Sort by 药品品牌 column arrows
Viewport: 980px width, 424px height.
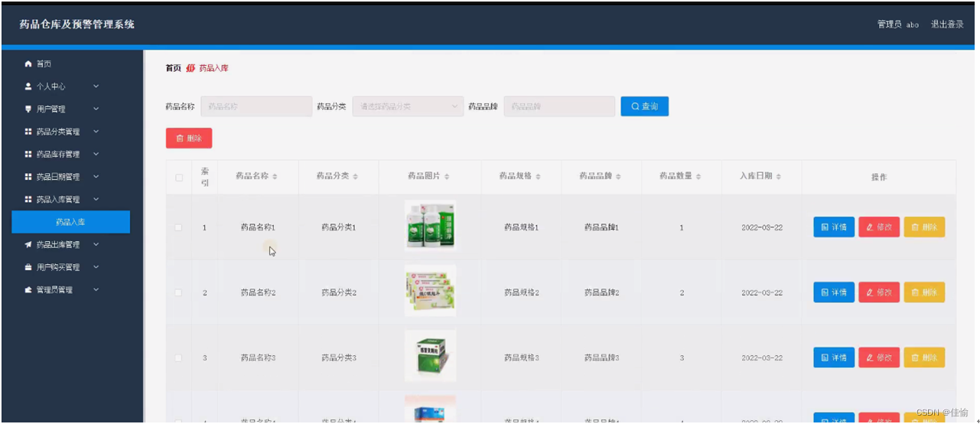[x=618, y=177]
